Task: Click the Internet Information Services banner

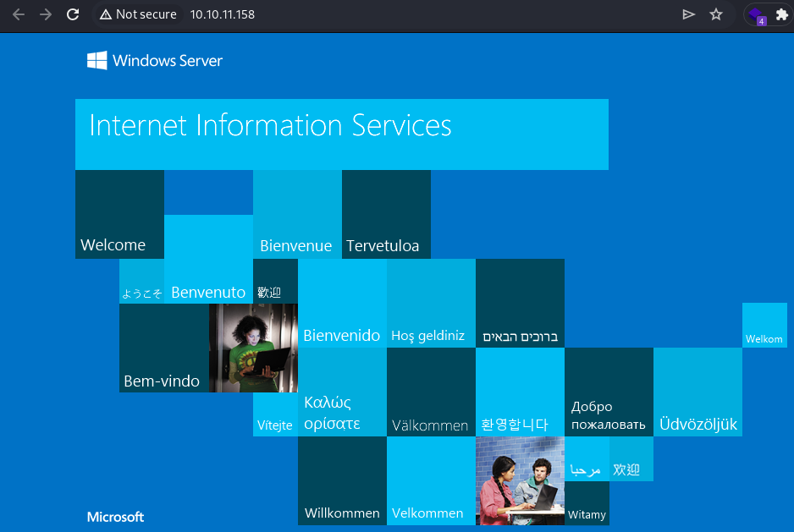Action: click(342, 134)
